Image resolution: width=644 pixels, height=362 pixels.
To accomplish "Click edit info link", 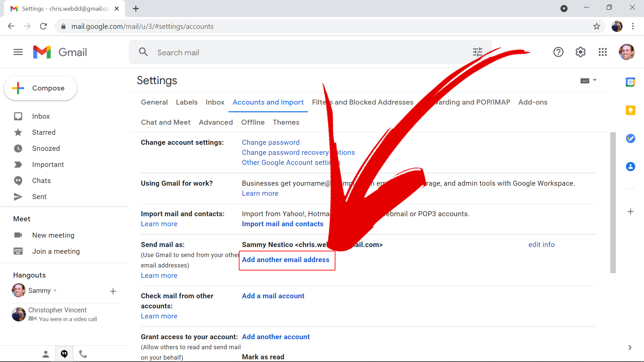I will pos(541,245).
